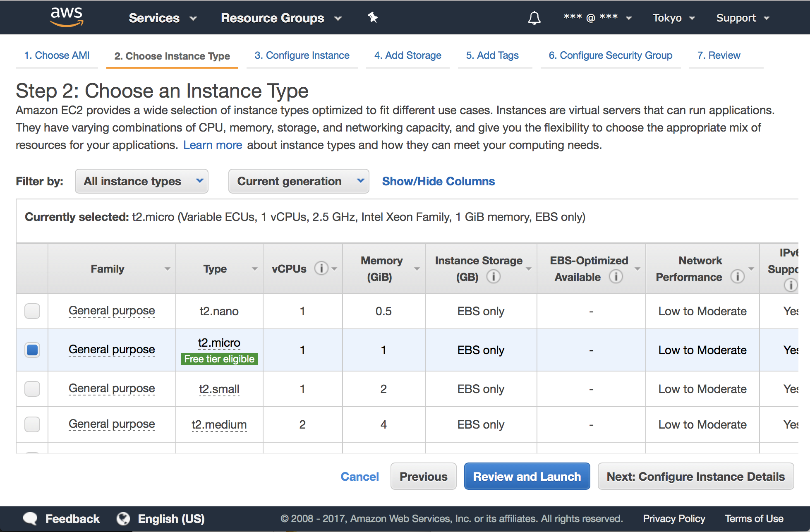Viewport: 810px width, 532px height.
Task: Click the t2.micro type label
Action: point(219,343)
